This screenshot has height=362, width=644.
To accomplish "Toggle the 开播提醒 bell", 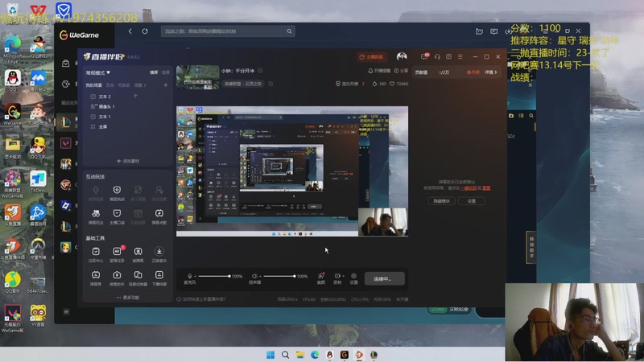I will (378, 71).
